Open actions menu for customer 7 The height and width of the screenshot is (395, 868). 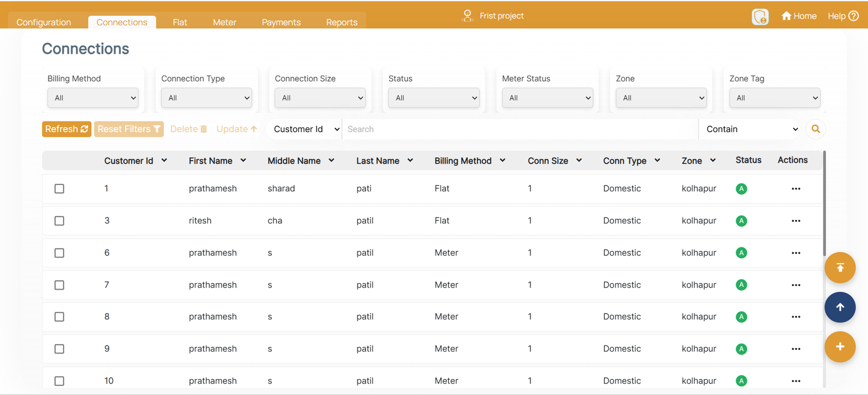(795, 285)
